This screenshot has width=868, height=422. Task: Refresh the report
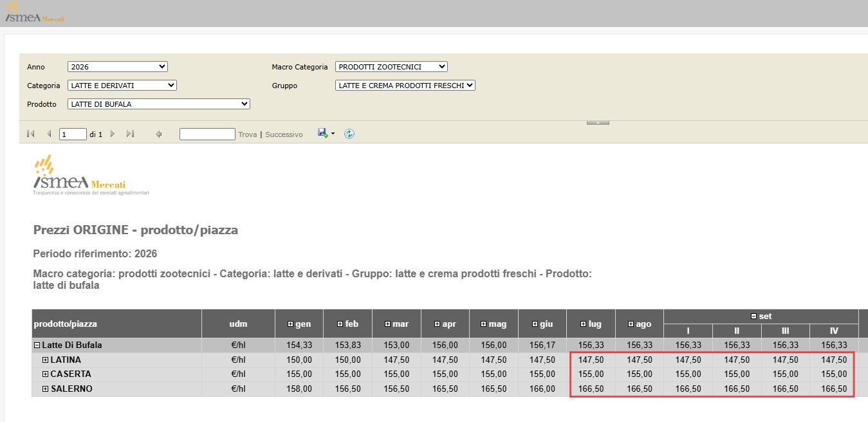point(349,134)
